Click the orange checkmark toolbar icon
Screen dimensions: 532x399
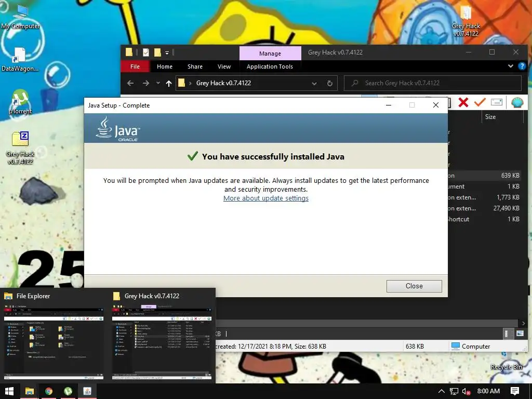tap(480, 102)
